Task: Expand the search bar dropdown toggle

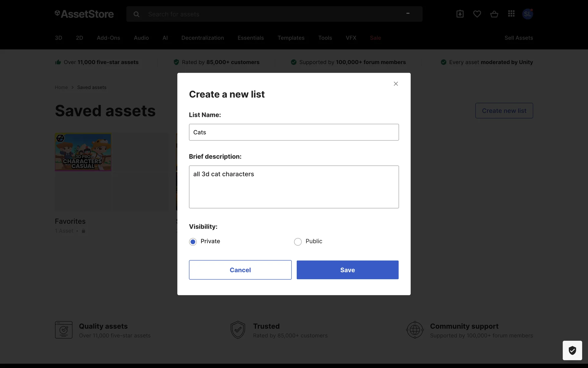Action: [x=408, y=13]
